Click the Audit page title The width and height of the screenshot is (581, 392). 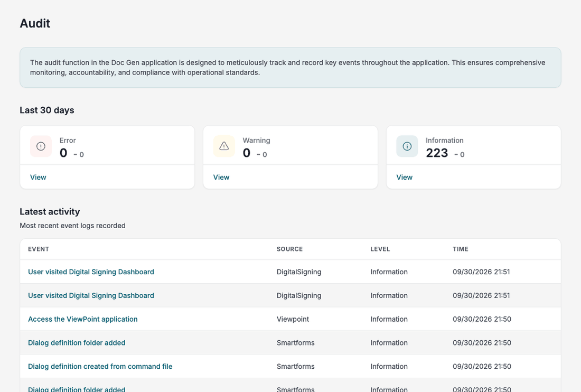(x=35, y=23)
